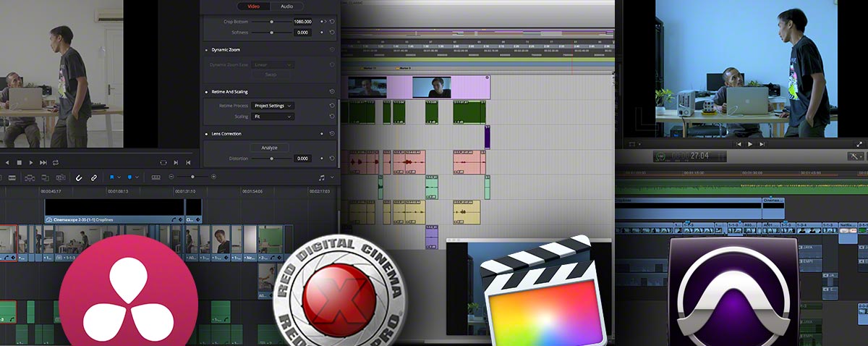The height and width of the screenshot is (346, 868).
Task: Open the flag color dropdown arrow
Action: pos(121,177)
